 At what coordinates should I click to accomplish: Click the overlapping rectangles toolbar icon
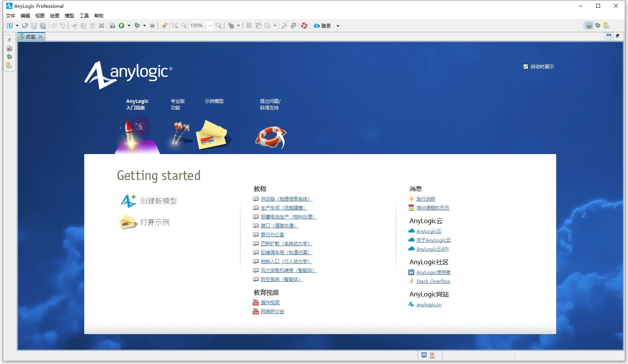[267, 26]
